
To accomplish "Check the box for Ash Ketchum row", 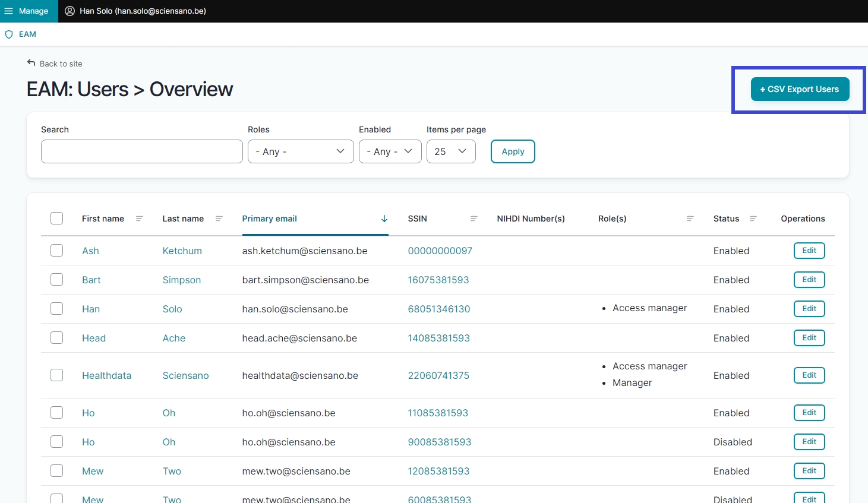I will [57, 251].
